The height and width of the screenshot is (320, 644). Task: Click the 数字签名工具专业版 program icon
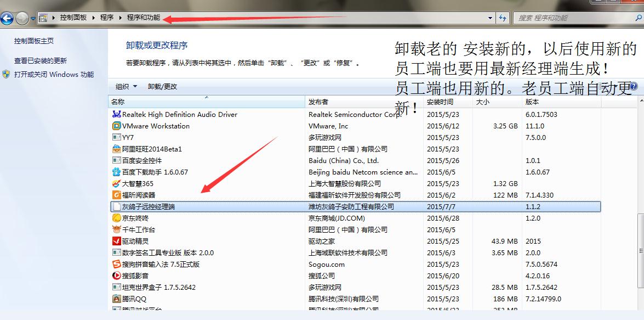tap(117, 252)
